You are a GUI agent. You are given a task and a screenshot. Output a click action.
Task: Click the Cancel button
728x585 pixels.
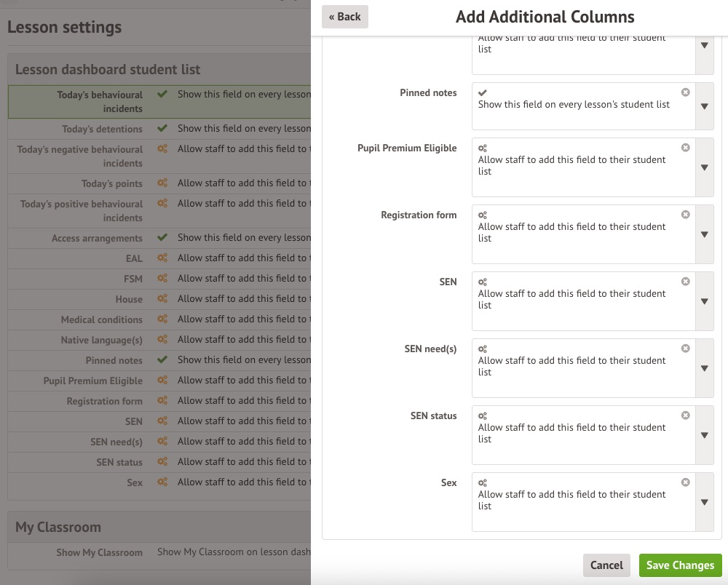pyautogui.click(x=606, y=565)
